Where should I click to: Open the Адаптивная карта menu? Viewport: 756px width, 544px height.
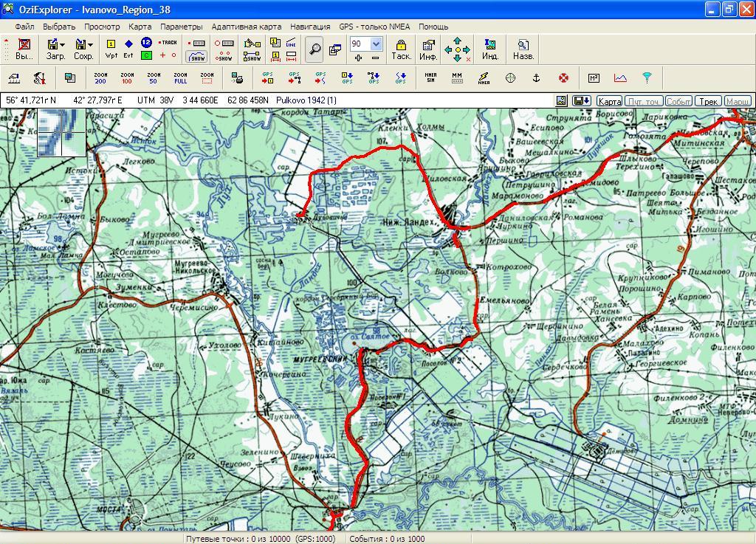tap(246, 27)
